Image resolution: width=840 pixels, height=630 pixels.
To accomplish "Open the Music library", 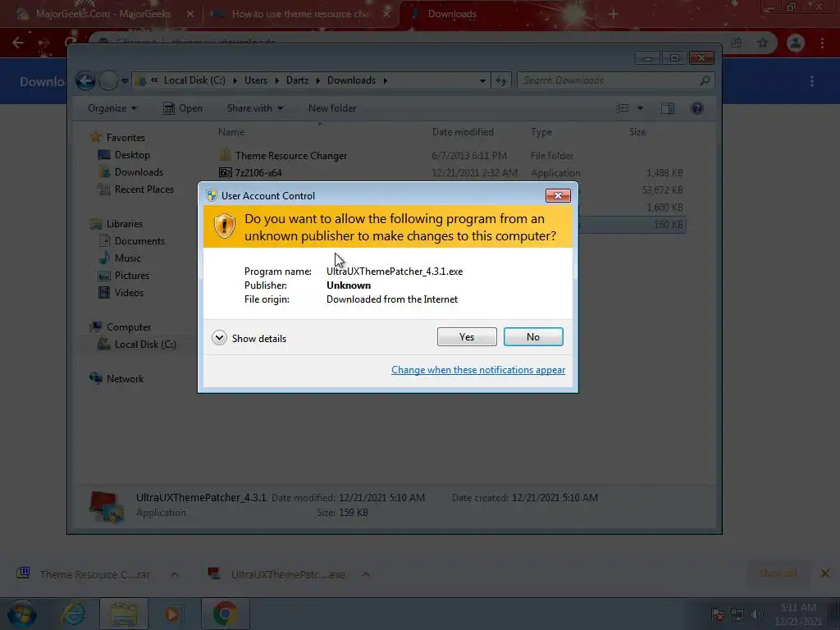I will pyautogui.click(x=120, y=258).
